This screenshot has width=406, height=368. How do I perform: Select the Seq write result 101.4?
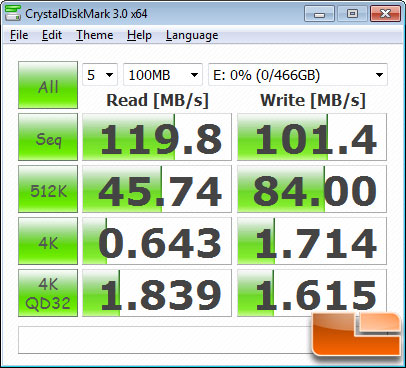pos(312,137)
